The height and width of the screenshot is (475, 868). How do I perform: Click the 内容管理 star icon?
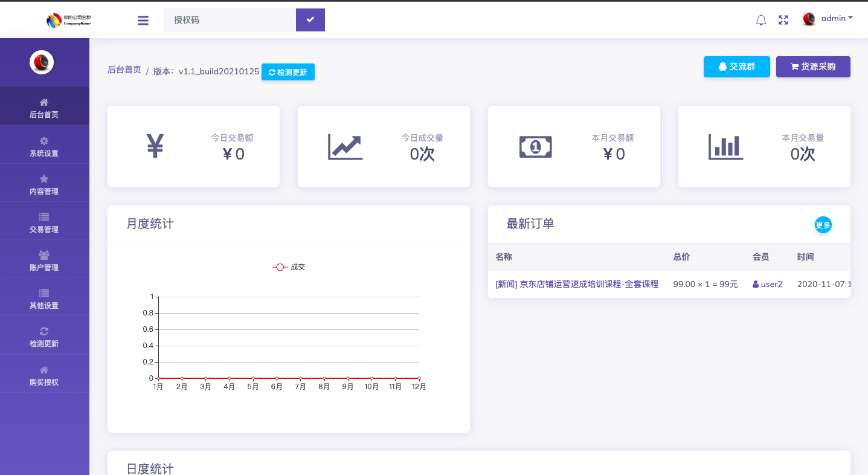click(x=43, y=178)
